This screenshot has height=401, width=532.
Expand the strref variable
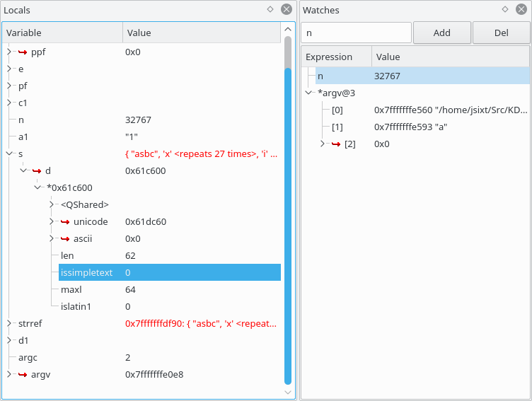[9, 323]
